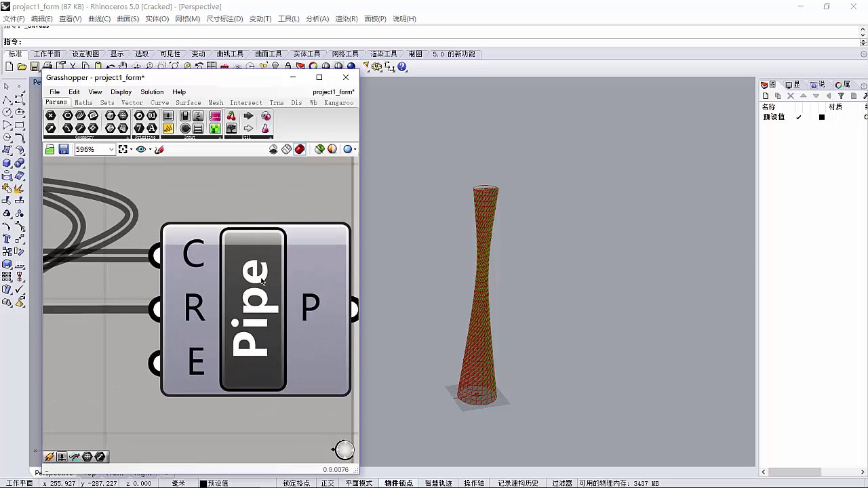Toggle the red Shaded preview mode button
The width and height of the screenshot is (868, 488).
click(300, 149)
